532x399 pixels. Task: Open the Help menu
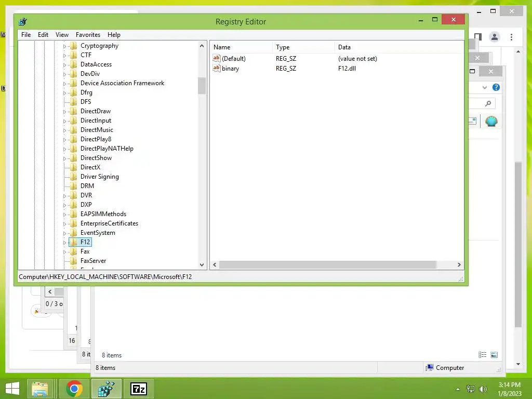114,35
